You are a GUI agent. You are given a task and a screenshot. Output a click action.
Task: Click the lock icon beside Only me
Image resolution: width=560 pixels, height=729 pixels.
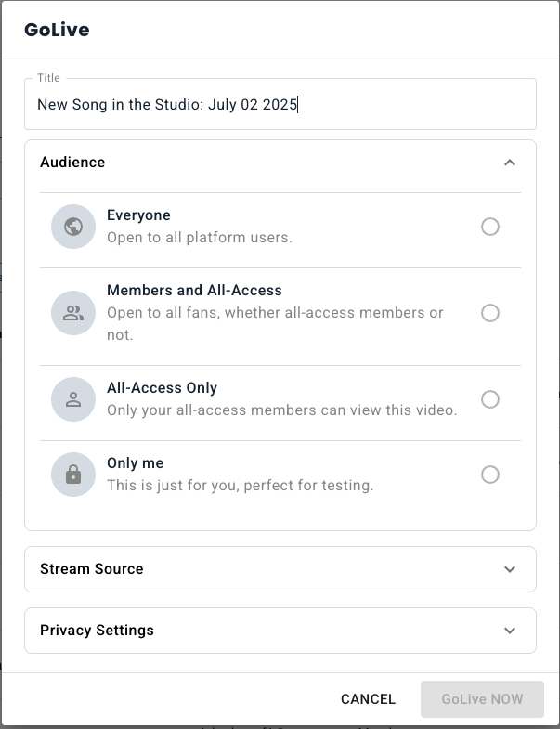point(73,475)
